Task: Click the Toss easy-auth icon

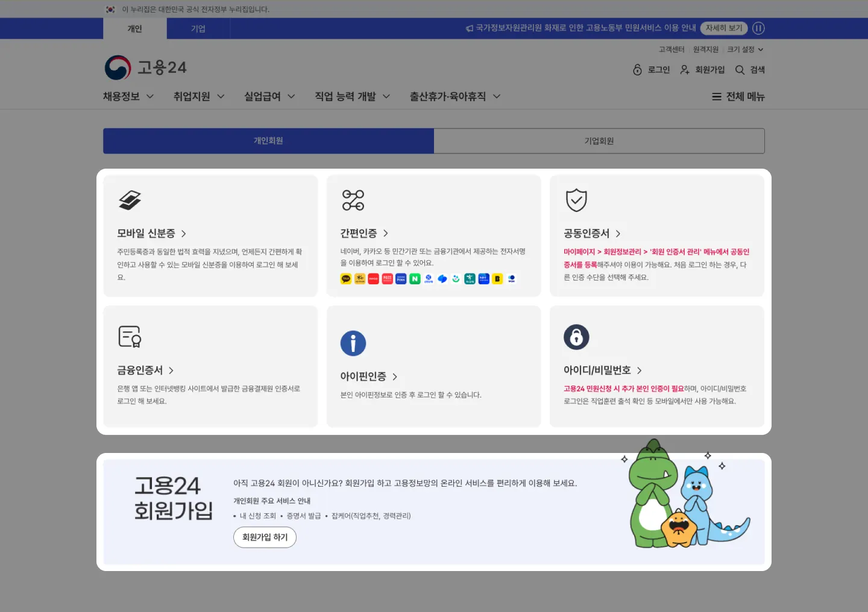Action: pyautogui.click(x=442, y=279)
